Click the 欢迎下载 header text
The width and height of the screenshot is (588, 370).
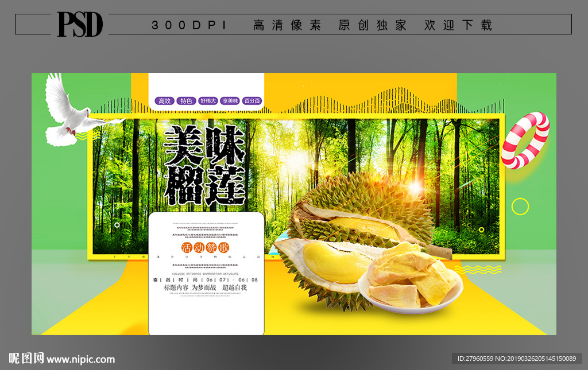[458, 25]
